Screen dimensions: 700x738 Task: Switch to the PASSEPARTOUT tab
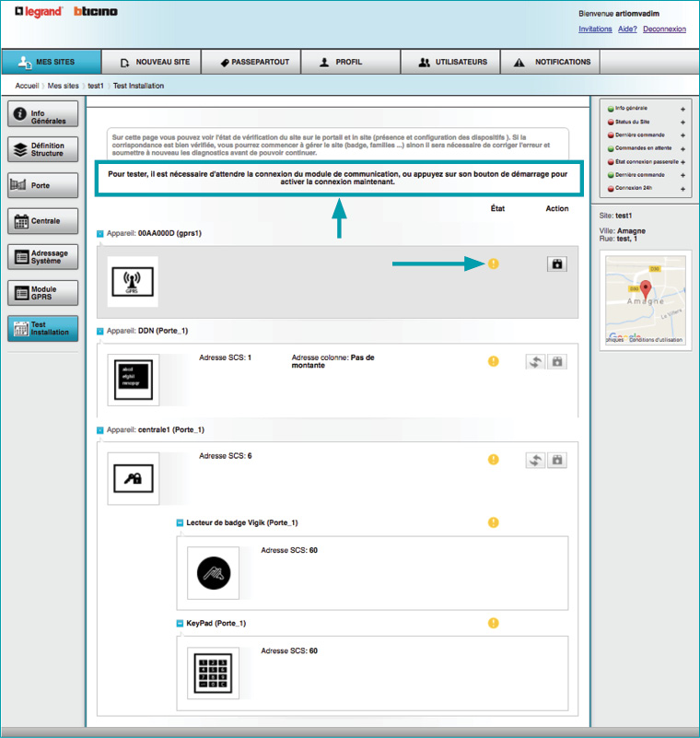(251, 63)
